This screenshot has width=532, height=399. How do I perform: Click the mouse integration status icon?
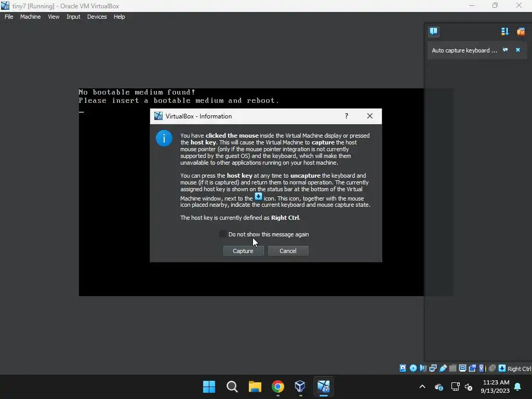(x=493, y=368)
